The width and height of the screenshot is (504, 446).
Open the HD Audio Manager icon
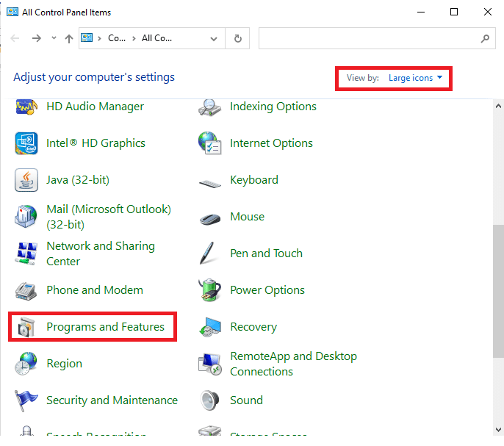coord(26,107)
